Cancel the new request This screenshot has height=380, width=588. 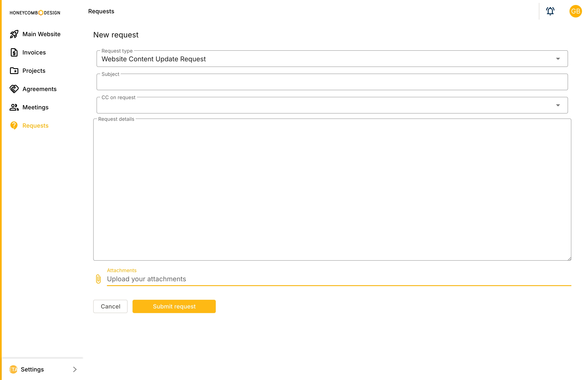click(x=110, y=306)
